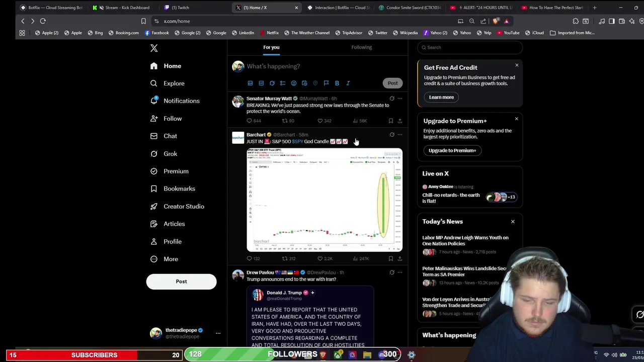Open more options on the Barchart post
This screenshot has width=644, height=362.
[400, 135]
